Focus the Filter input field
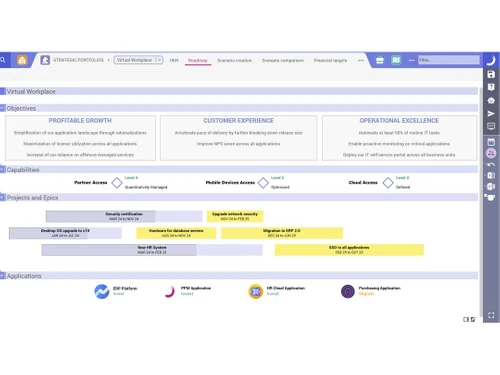The width and height of the screenshot is (500, 375). tap(449, 60)
